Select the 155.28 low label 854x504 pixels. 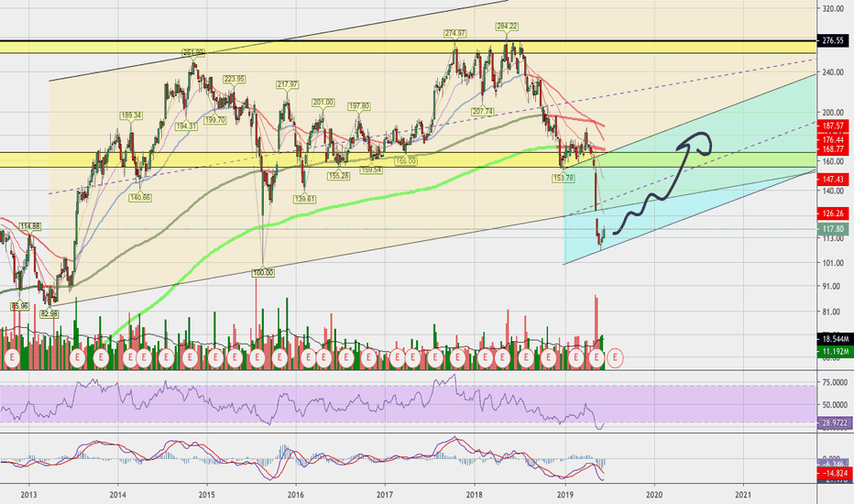point(339,176)
